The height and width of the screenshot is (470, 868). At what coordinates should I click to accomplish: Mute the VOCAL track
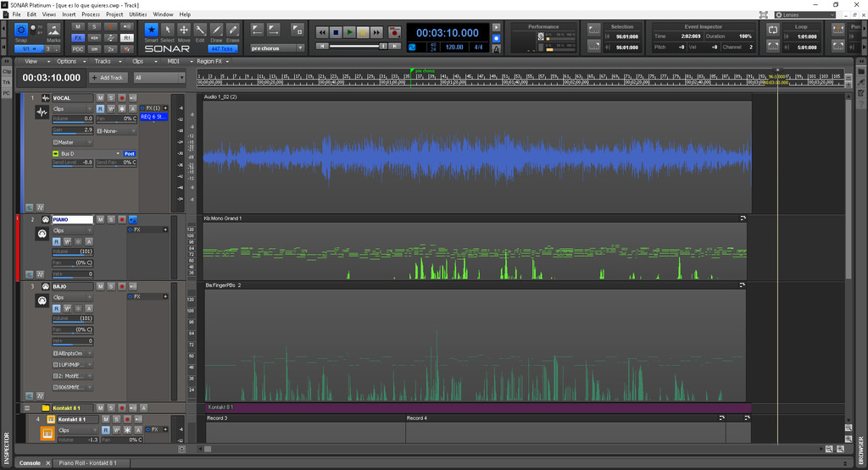click(100, 98)
